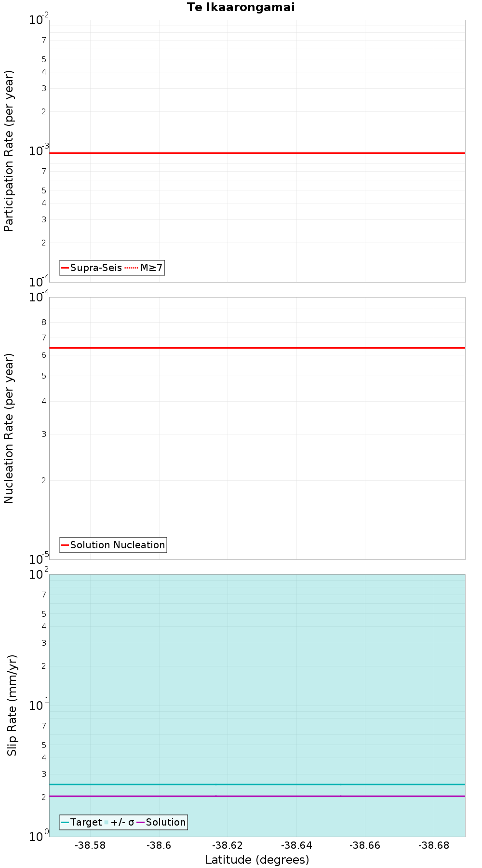Click the -38.68 latitude tick label
Screen dimensions: 482x868
tap(434, 845)
